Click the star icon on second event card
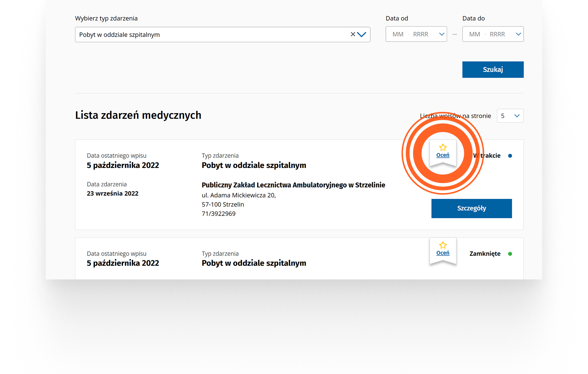The width and height of the screenshot is (588, 374). (443, 245)
